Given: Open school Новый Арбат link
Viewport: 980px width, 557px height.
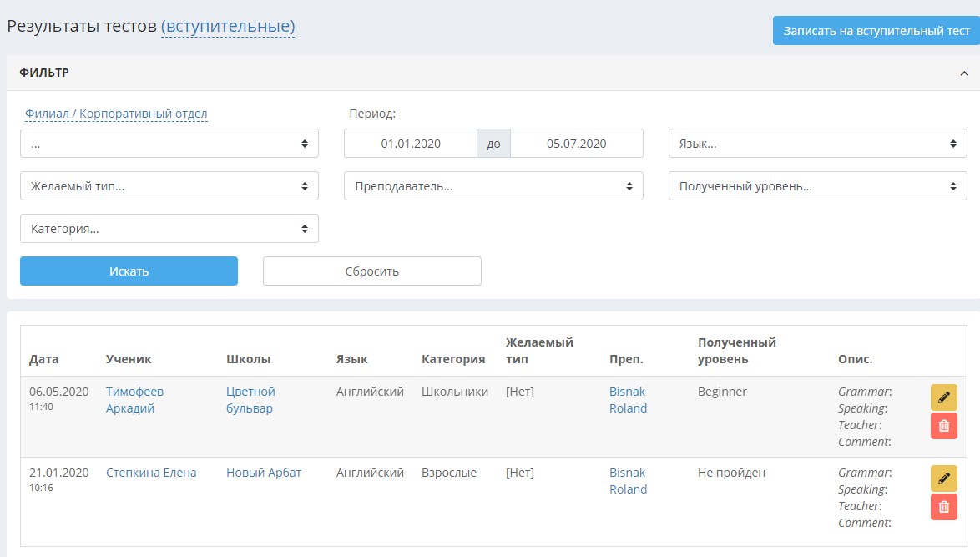Looking at the screenshot, I should 264,473.
